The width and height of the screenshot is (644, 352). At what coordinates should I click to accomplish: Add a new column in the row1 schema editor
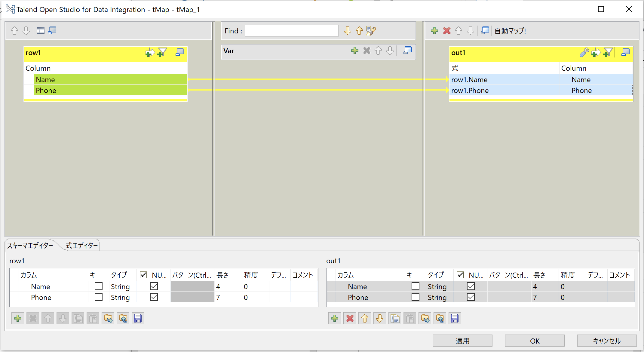17,318
